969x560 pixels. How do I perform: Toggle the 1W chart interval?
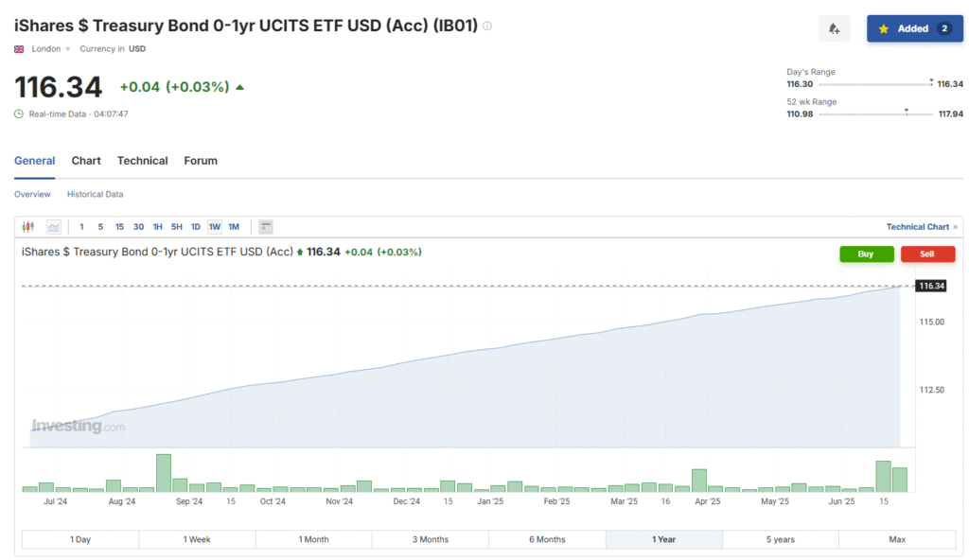pyautogui.click(x=215, y=227)
